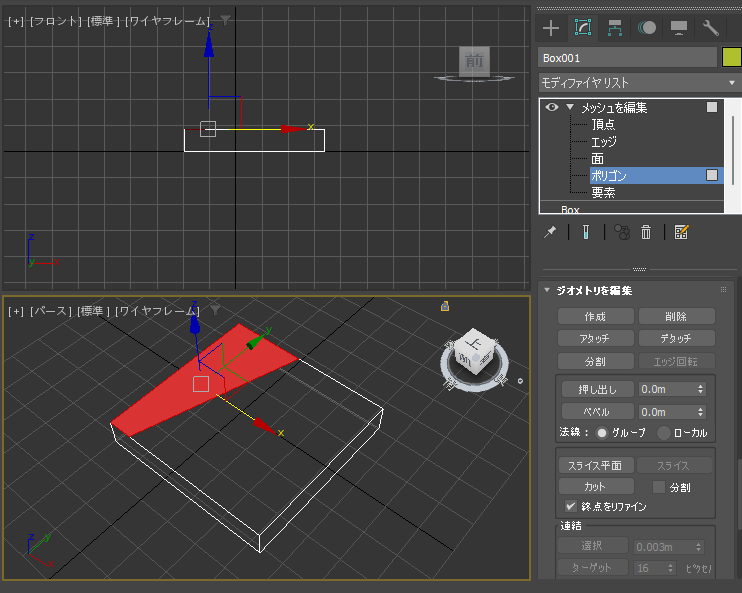Open the Motion panel tab
The image size is (742, 593).
tap(647, 28)
